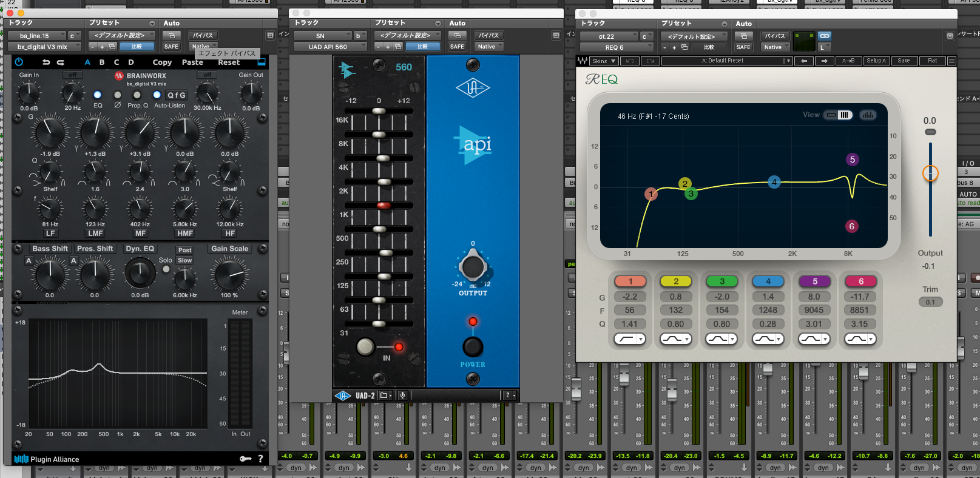Screen dimensions: 980x478
Task: Click the REQ A→B copy button
Action: click(848, 61)
